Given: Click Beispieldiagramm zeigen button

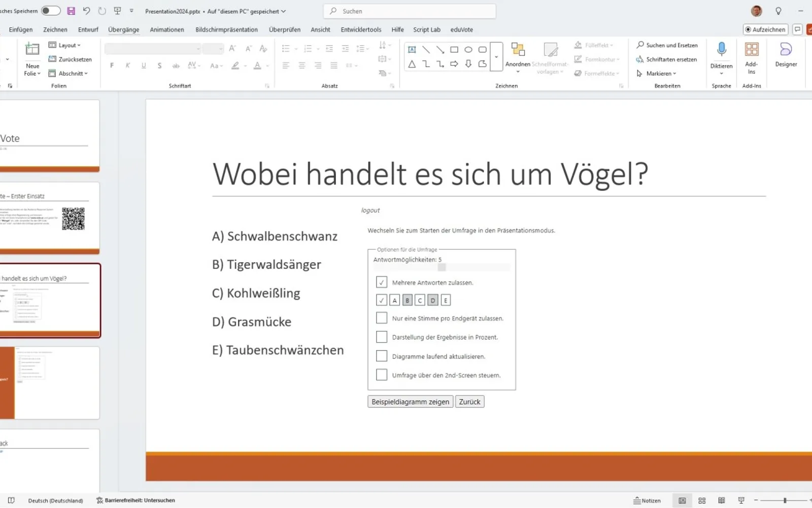Looking at the screenshot, I should (410, 402).
